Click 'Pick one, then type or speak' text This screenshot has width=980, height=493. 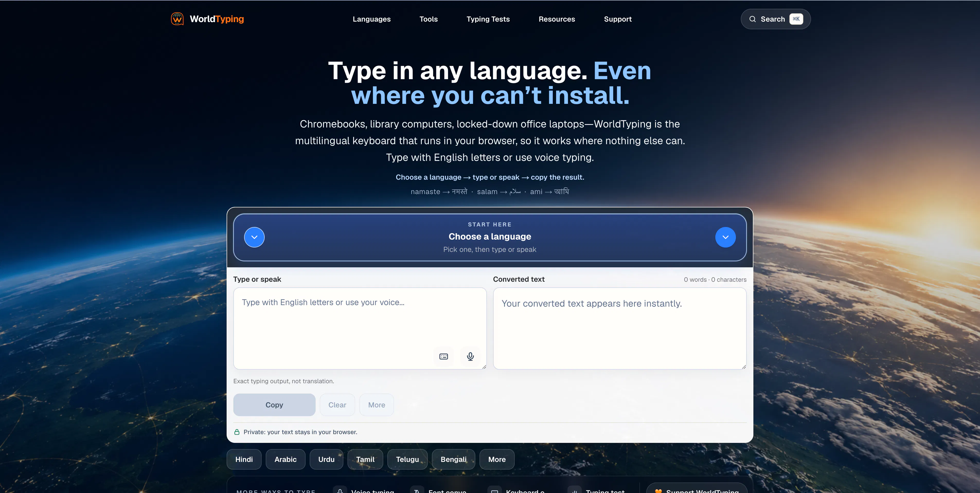point(490,249)
